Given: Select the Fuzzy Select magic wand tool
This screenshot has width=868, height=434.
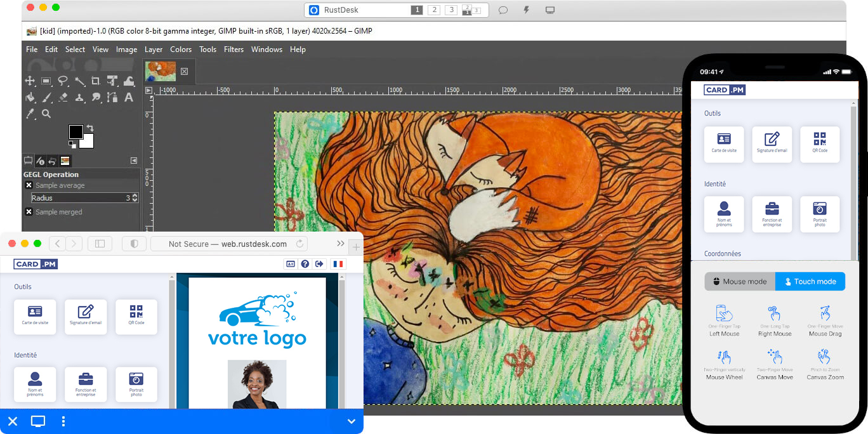Looking at the screenshot, I should pos(79,81).
